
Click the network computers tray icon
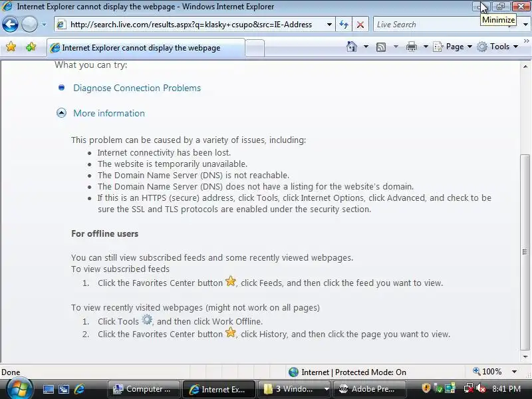click(450, 388)
